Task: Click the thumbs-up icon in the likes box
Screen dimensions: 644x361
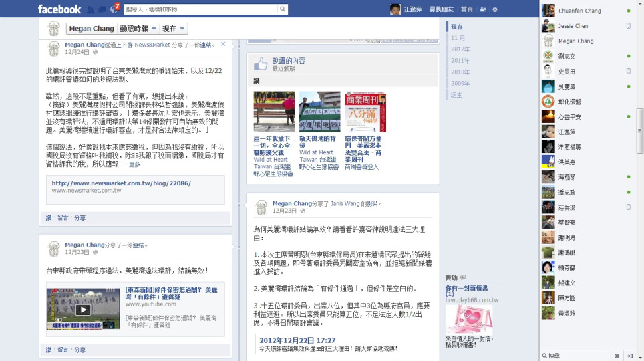Action: click(x=261, y=64)
